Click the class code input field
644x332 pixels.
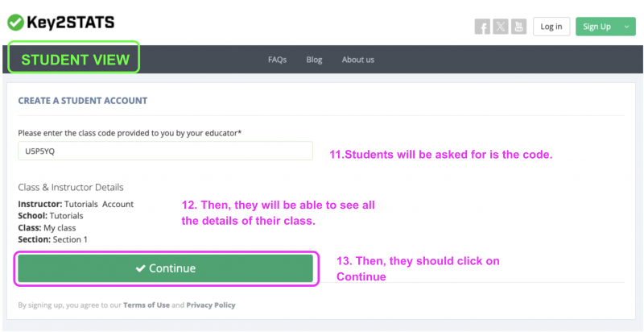[x=165, y=151]
